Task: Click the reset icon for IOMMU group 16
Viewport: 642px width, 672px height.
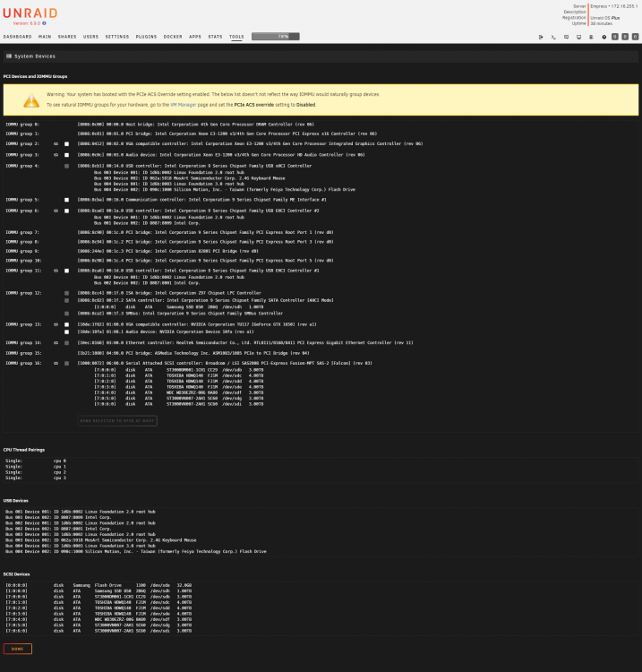Action: (x=56, y=364)
